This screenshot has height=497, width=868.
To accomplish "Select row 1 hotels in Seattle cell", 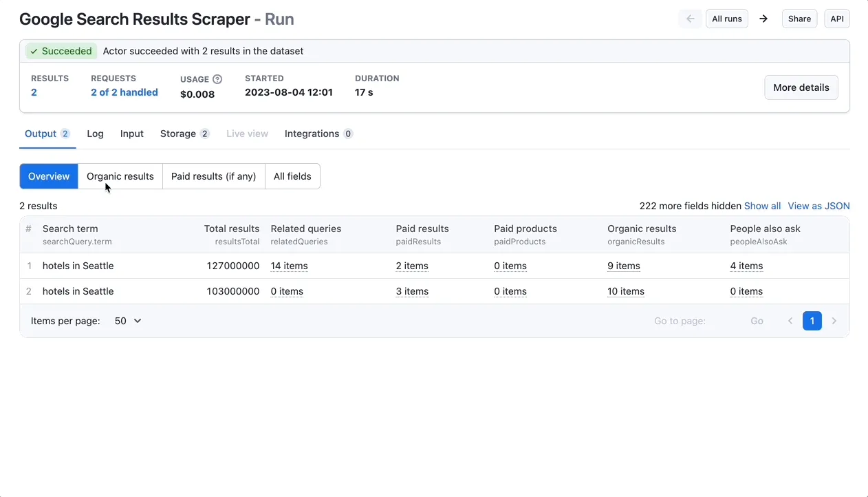I will pos(78,266).
